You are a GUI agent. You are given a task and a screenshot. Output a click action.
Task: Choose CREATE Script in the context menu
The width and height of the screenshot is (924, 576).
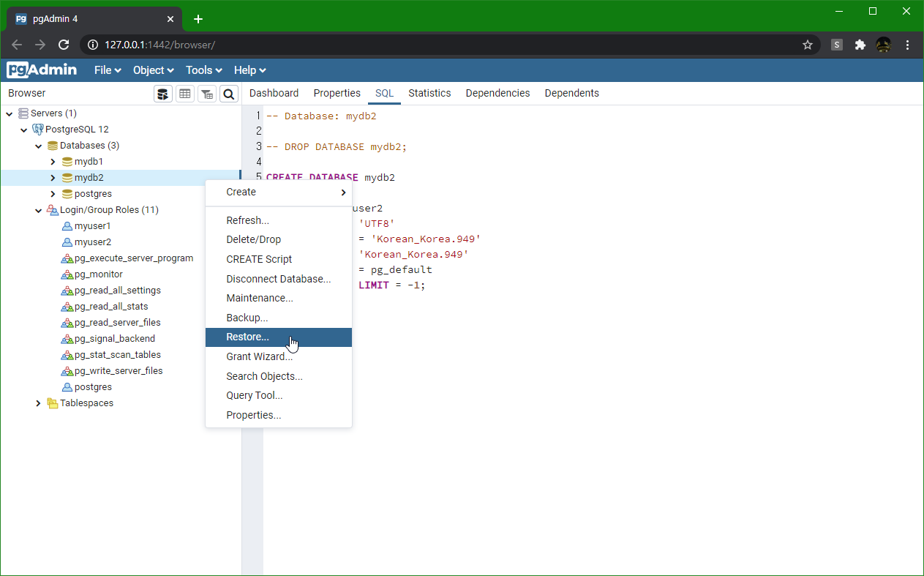(279, 259)
